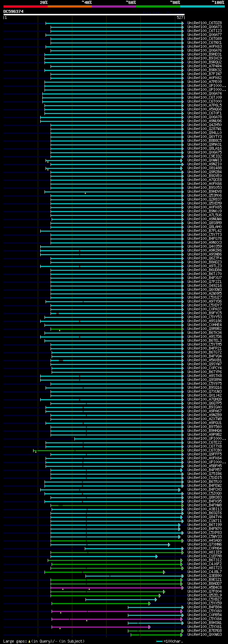
Task: Click UniRef100_Q00WG3 label
Action: (204, 634)
